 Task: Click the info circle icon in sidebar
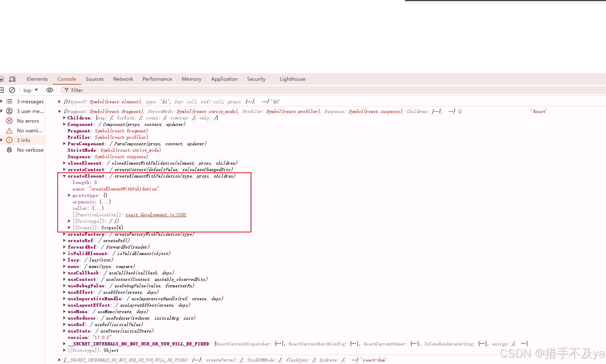click(9, 140)
